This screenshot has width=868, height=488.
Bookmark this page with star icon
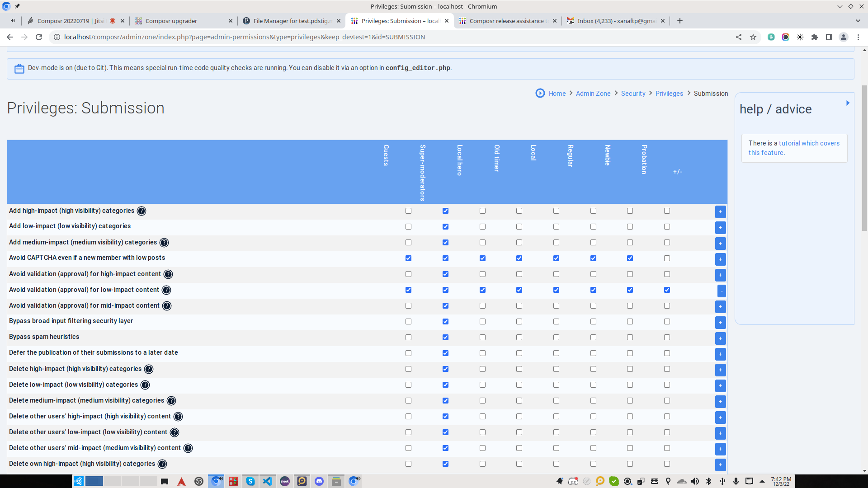tap(753, 37)
